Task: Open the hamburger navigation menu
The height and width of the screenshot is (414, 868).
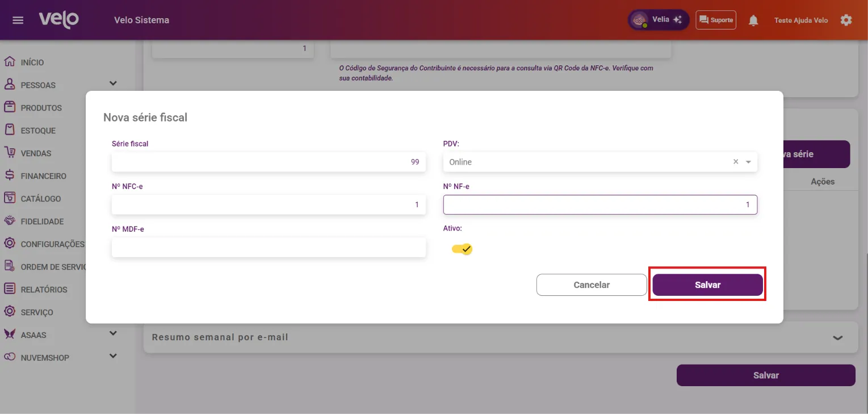Action: pos(18,20)
